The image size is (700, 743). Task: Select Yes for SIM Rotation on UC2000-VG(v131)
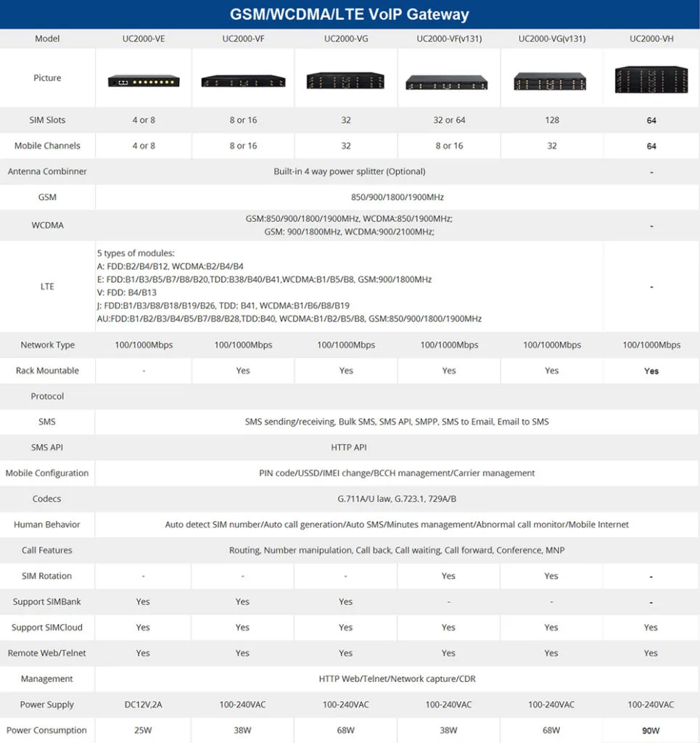pos(551,575)
